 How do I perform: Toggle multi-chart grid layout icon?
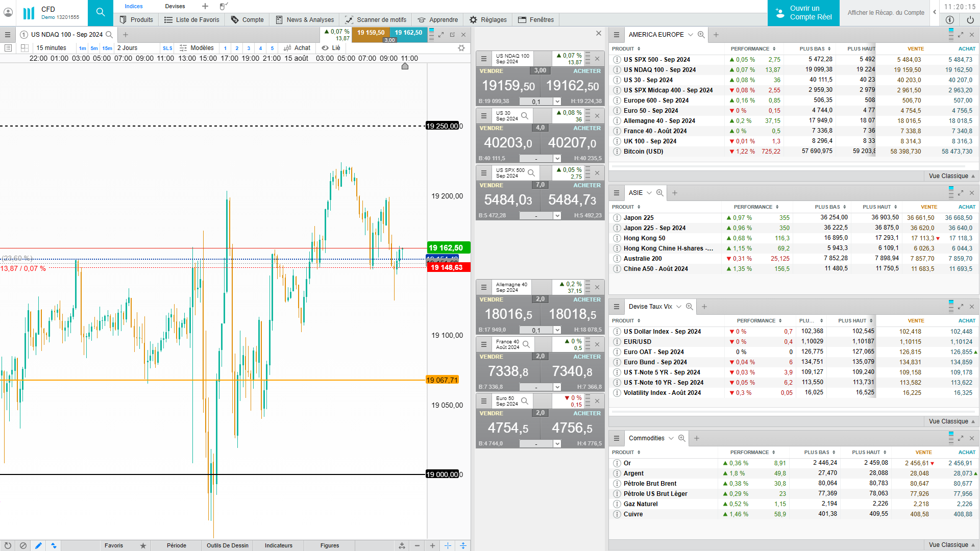24,48
